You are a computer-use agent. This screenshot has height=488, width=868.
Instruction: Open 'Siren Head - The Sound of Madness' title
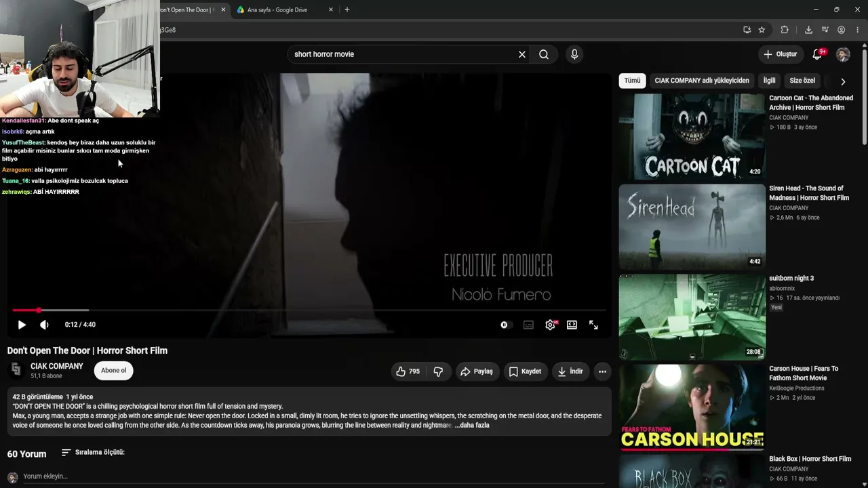(x=809, y=193)
